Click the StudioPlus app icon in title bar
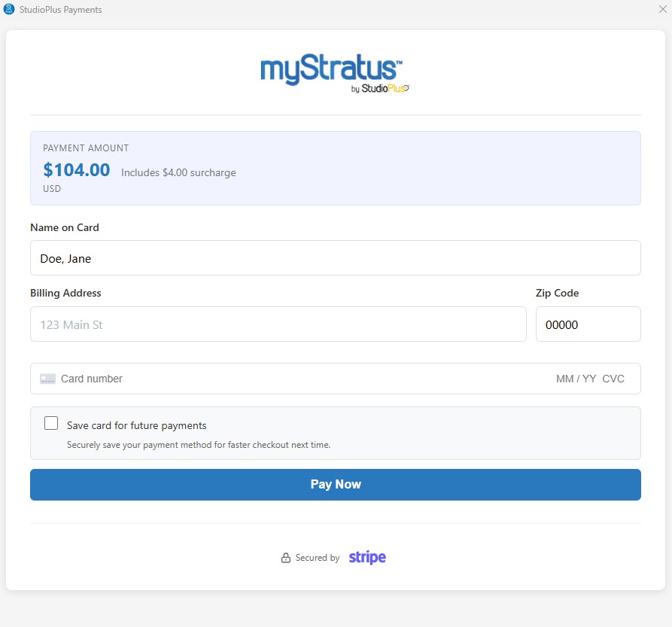The height and width of the screenshot is (627, 672). [9, 10]
